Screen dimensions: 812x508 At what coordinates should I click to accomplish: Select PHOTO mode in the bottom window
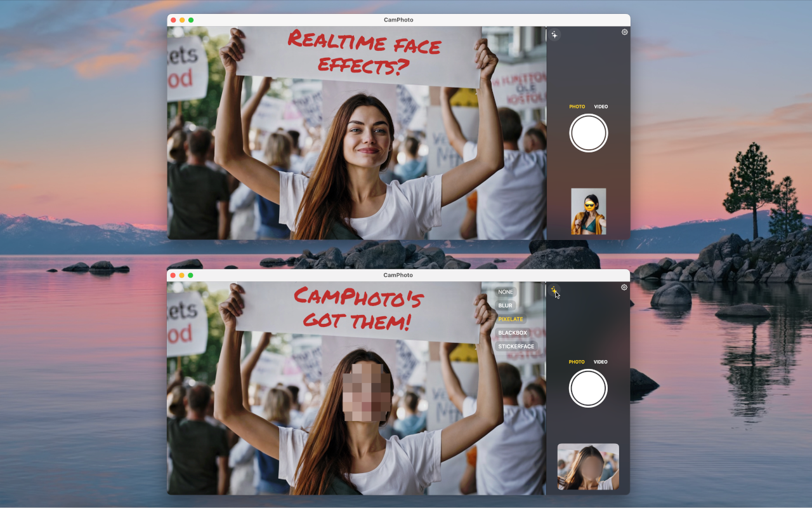pyautogui.click(x=576, y=361)
